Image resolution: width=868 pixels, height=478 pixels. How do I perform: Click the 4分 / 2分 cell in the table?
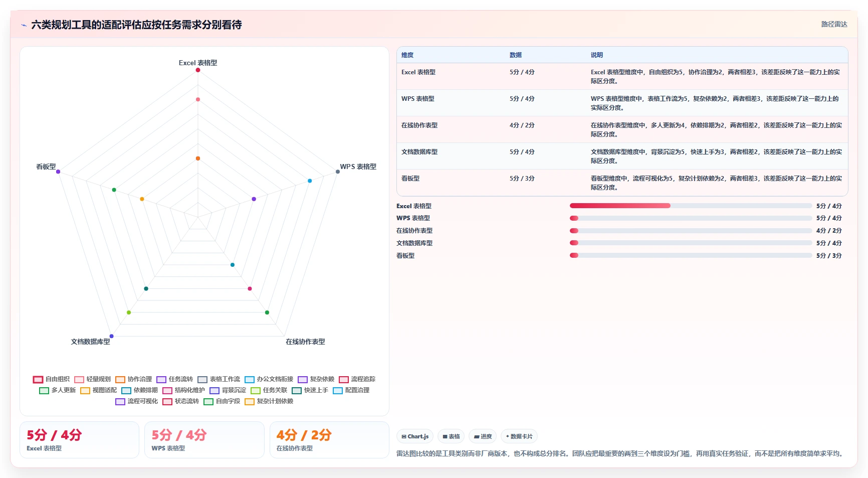[522, 125]
